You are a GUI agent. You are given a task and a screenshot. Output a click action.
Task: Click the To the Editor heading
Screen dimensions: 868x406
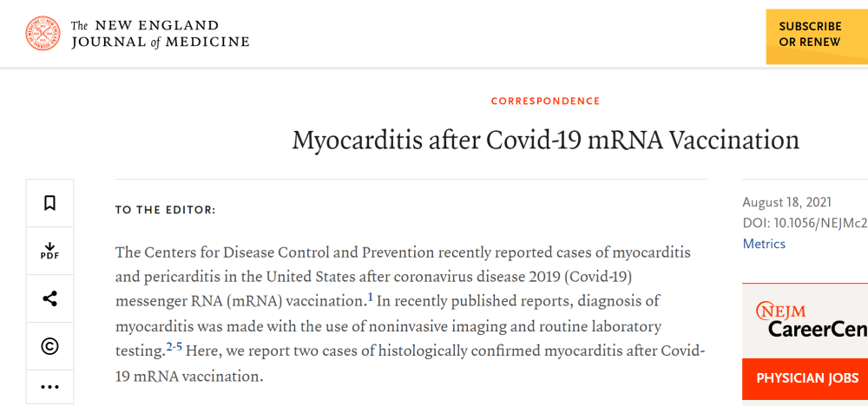(165, 210)
